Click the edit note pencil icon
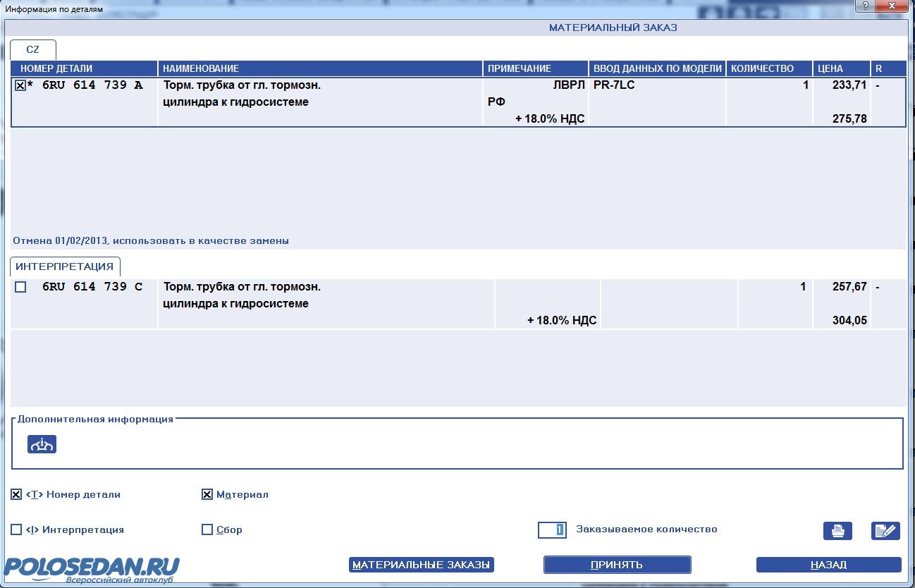The width and height of the screenshot is (915, 588). click(885, 531)
